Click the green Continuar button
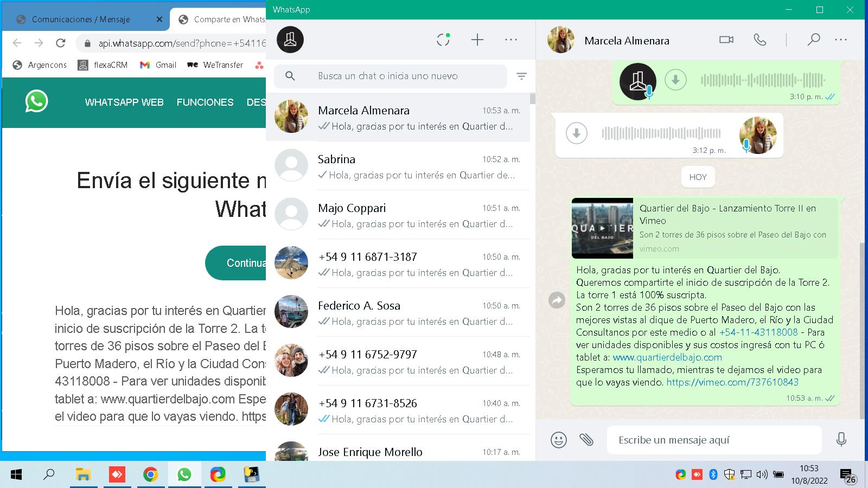The image size is (868, 488). click(235, 263)
